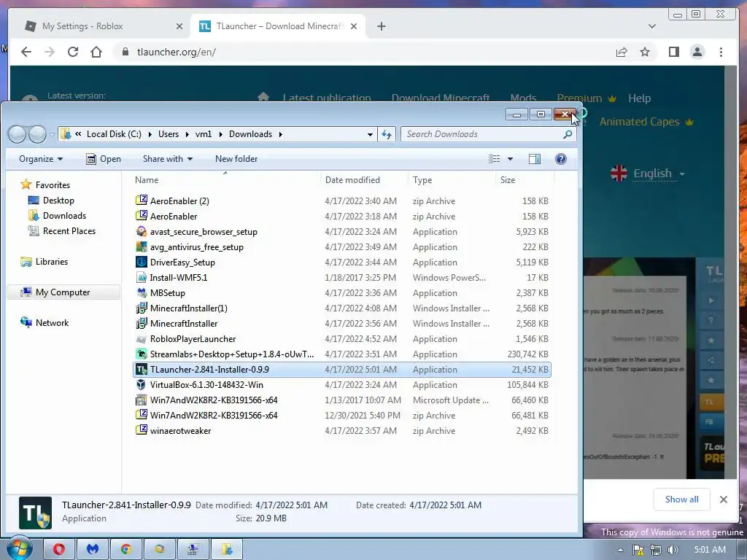Click Open in Explorer toolbar
The height and width of the screenshot is (560, 747).
[104, 159]
